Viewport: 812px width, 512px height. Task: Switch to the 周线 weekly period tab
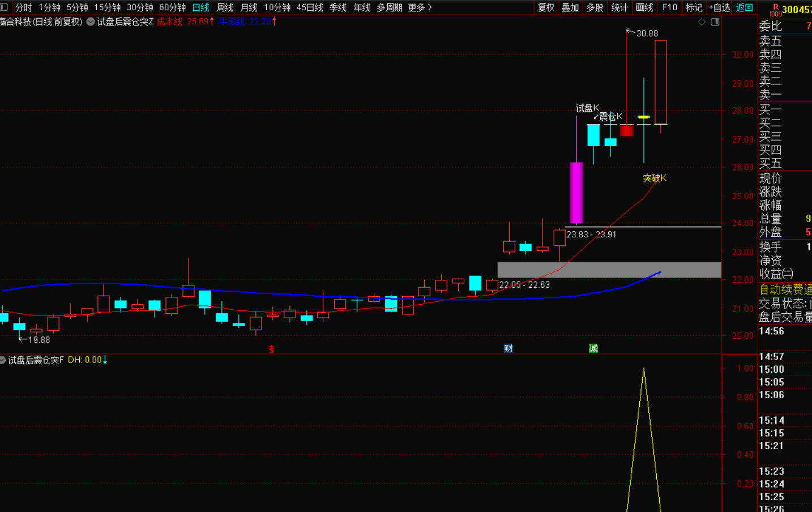[225, 7]
